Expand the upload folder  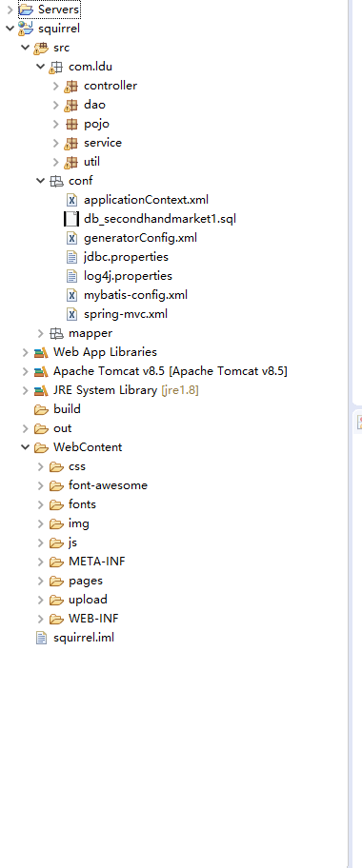pyautogui.click(x=40, y=600)
